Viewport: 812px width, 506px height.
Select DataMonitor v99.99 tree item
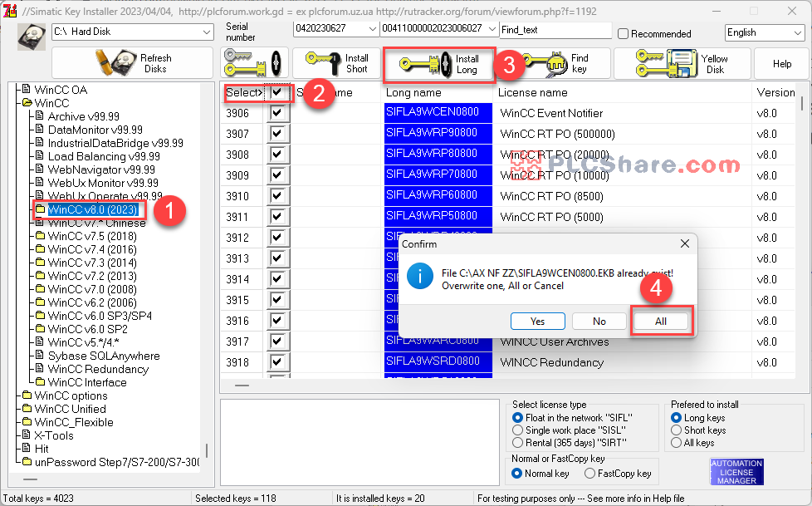(95, 130)
